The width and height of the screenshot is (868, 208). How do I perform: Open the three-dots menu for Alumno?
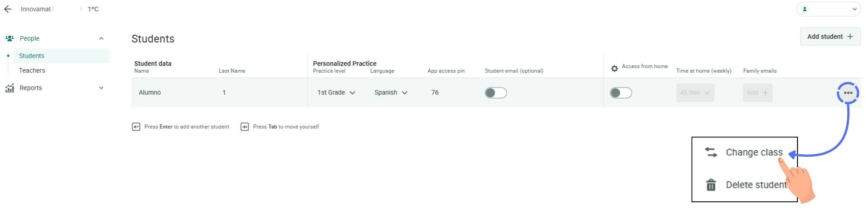tap(848, 93)
